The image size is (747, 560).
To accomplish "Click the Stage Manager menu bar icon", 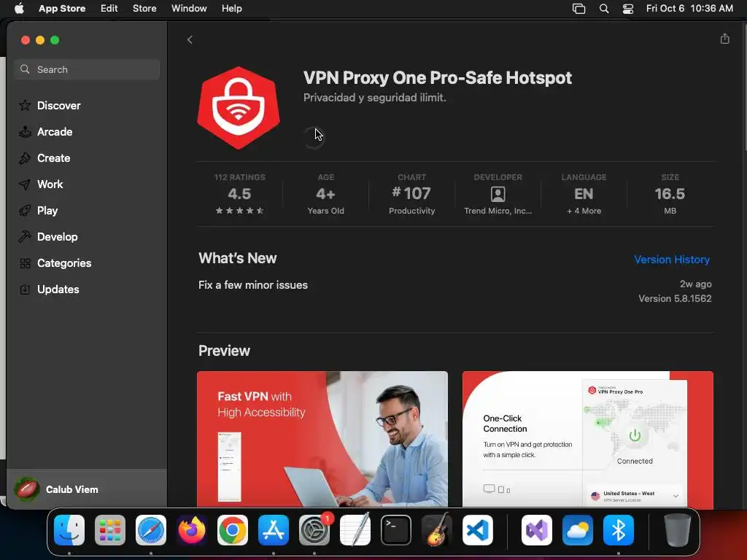I will [578, 9].
